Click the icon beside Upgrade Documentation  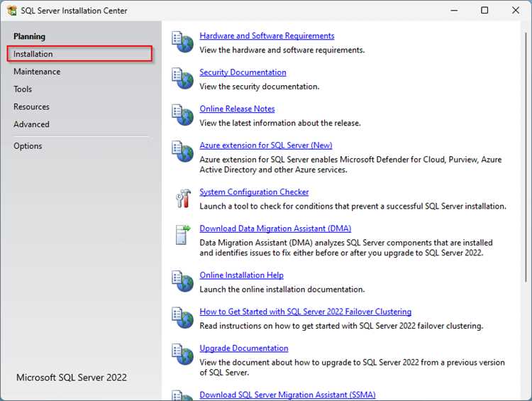182,354
